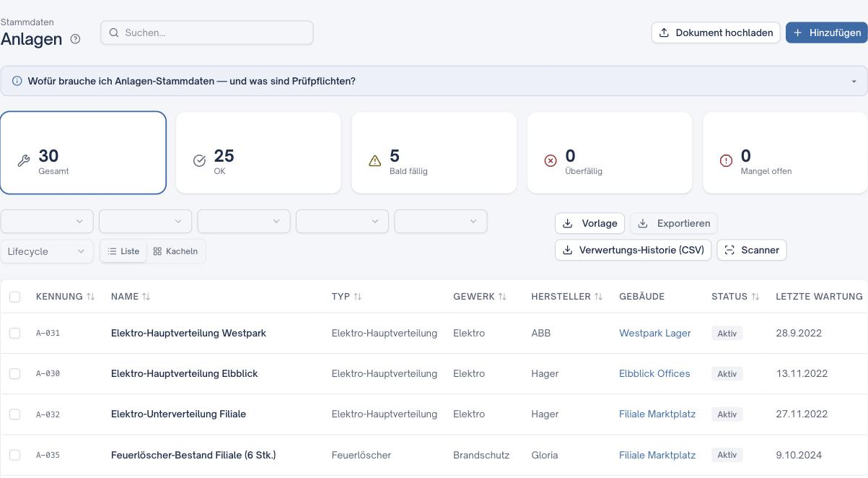Download the Vorlage template
Screen dimensions: 868x478
(x=590, y=223)
